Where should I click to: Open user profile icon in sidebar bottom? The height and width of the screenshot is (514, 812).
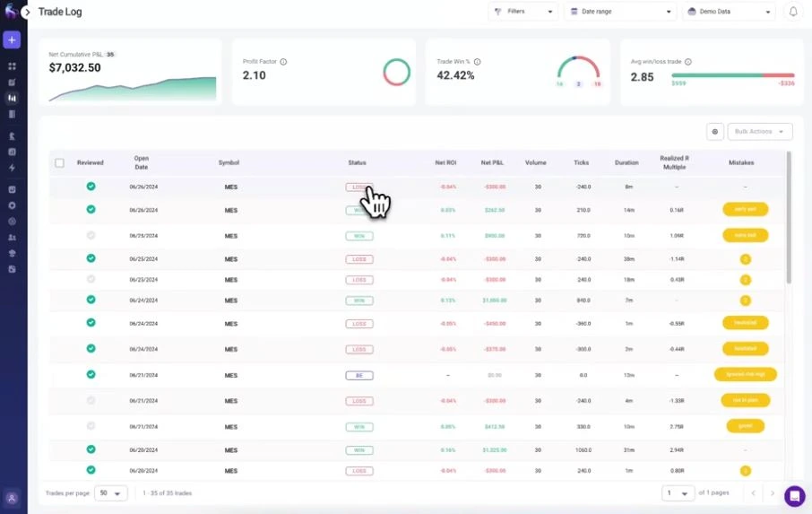click(x=12, y=498)
